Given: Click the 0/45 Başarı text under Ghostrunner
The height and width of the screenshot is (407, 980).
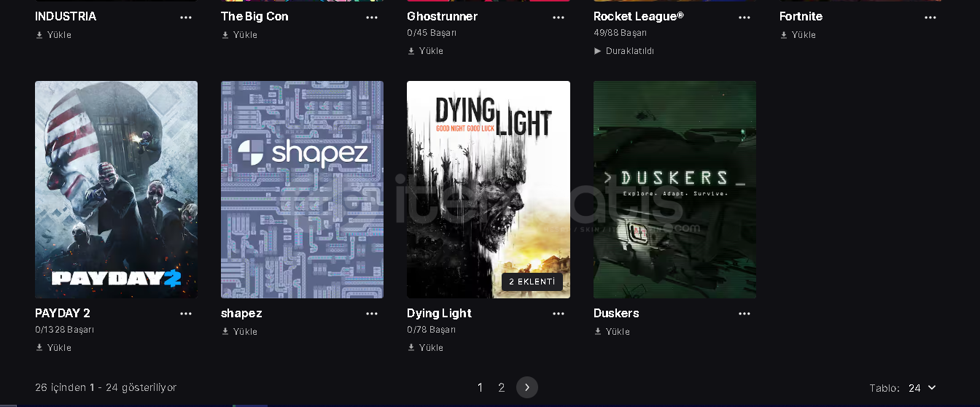Looking at the screenshot, I should pyautogui.click(x=432, y=33).
